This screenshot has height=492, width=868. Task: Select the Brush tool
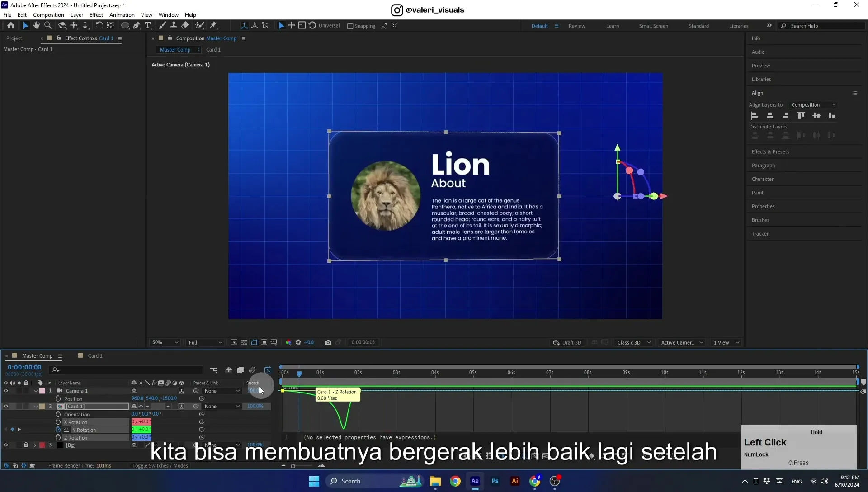pos(162,26)
